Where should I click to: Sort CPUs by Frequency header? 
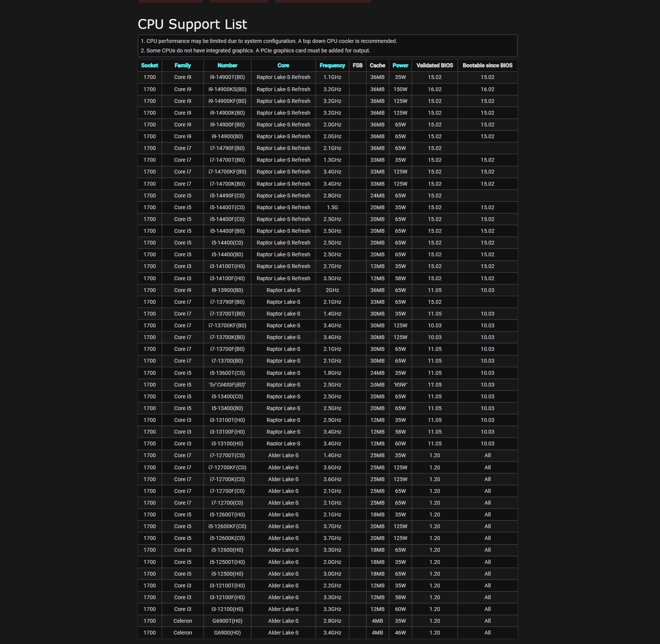(x=332, y=65)
